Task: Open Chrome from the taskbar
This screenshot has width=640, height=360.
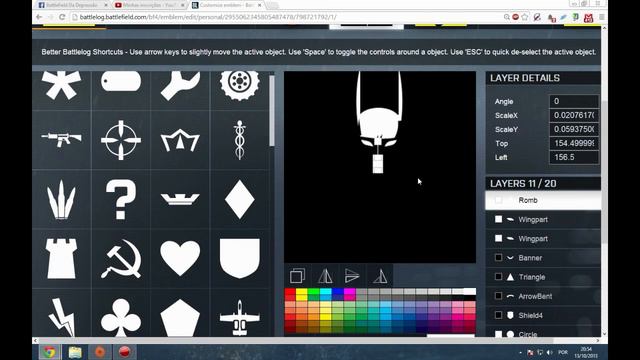Action: [x=49, y=351]
